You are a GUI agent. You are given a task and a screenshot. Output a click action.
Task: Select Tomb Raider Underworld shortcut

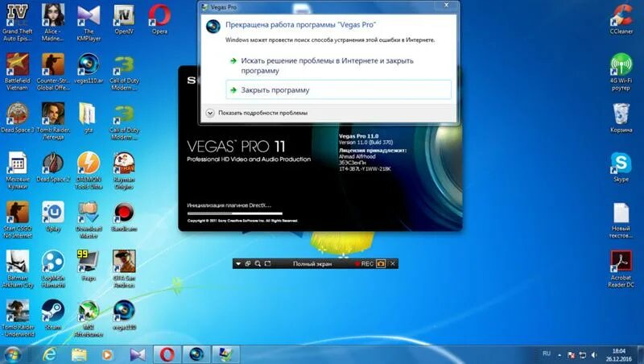17,318
